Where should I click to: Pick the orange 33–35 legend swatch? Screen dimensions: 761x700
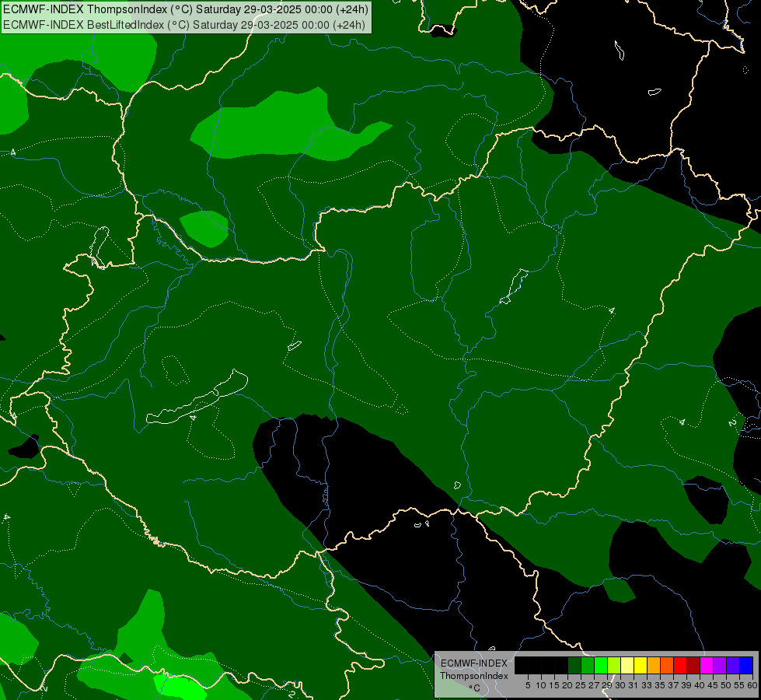click(654, 665)
